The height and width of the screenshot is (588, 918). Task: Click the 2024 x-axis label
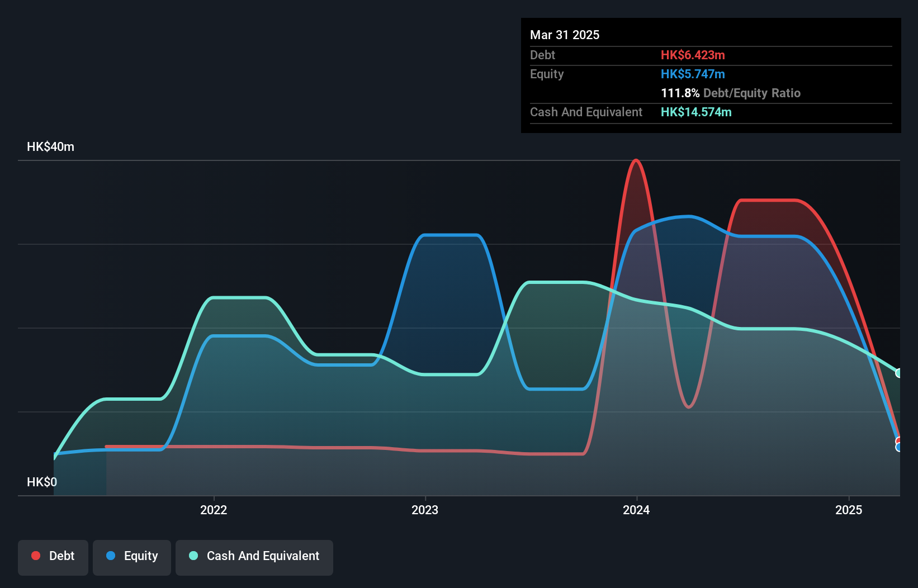coord(636,510)
